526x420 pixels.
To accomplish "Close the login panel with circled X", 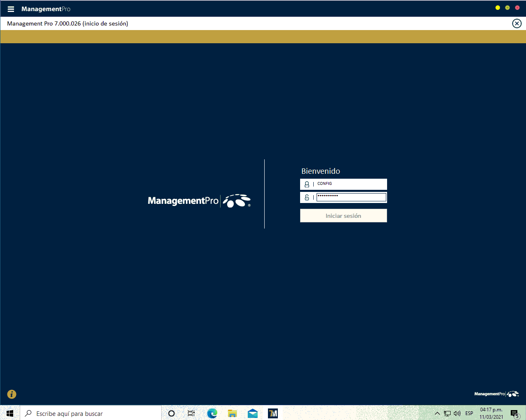I will point(517,23).
